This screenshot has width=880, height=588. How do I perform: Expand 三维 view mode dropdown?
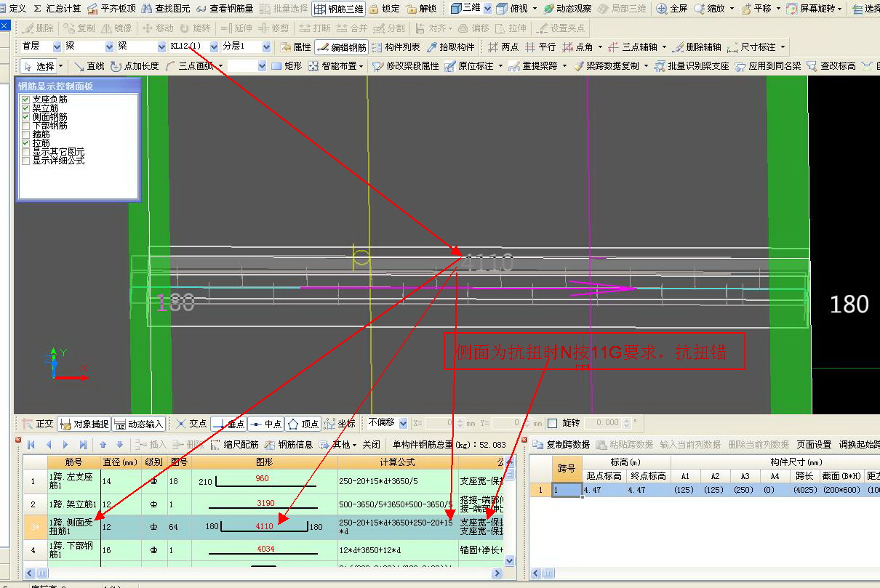point(487,9)
